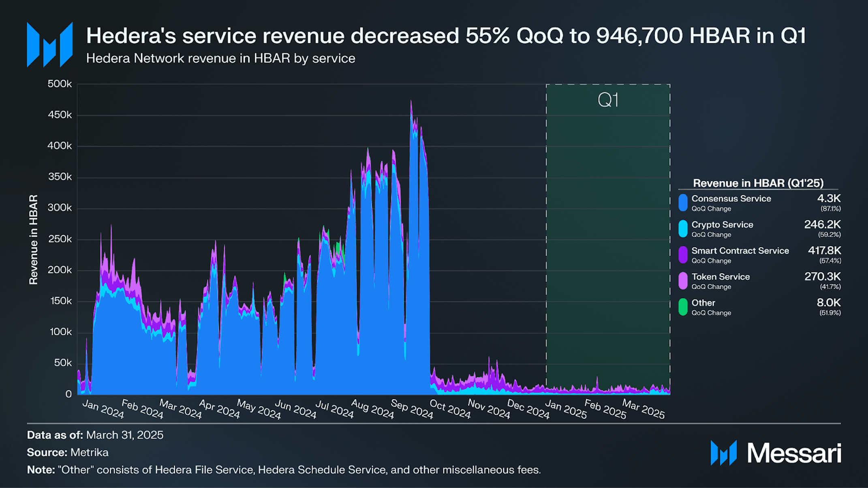
Task: Select the Consensus Service legend label
Action: tap(731, 199)
